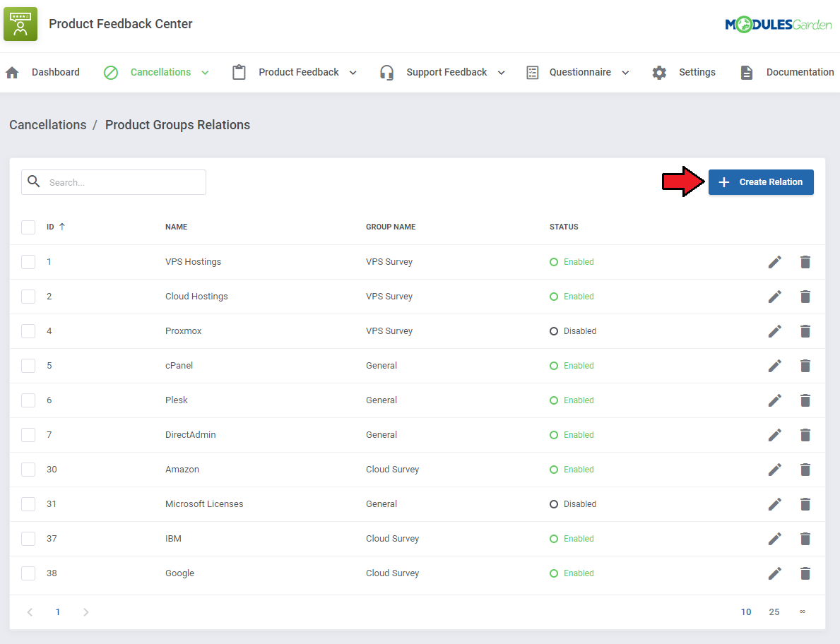Open the Product Feedback menu item
840x644 pixels.
pos(298,72)
